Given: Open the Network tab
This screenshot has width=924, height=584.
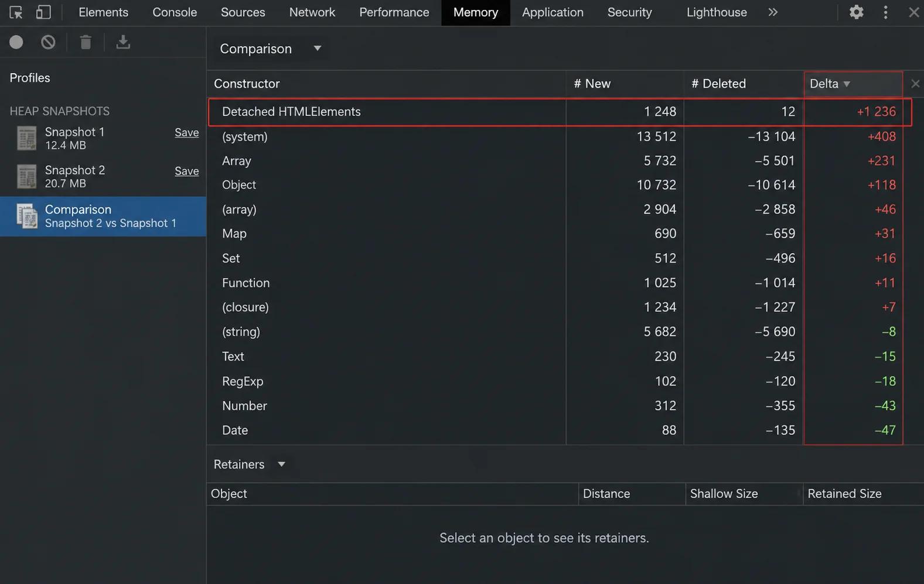Looking at the screenshot, I should (x=312, y=12).
